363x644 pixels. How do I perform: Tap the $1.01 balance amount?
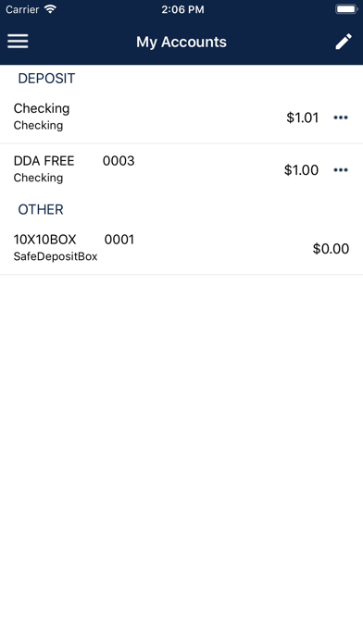tap(303, 118)
